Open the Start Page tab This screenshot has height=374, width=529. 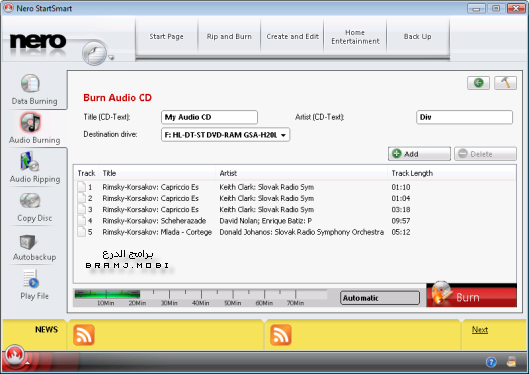point(166,36)
